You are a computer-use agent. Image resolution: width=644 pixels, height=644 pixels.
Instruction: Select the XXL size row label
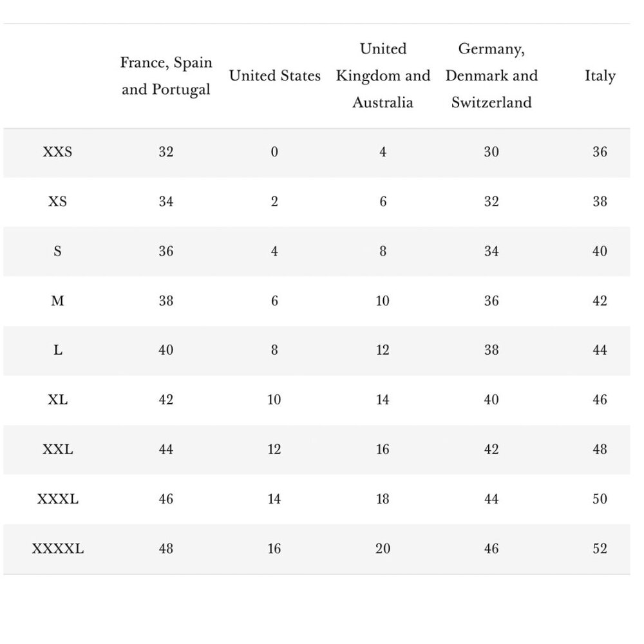pyautogui.click(x=57, y=450)
